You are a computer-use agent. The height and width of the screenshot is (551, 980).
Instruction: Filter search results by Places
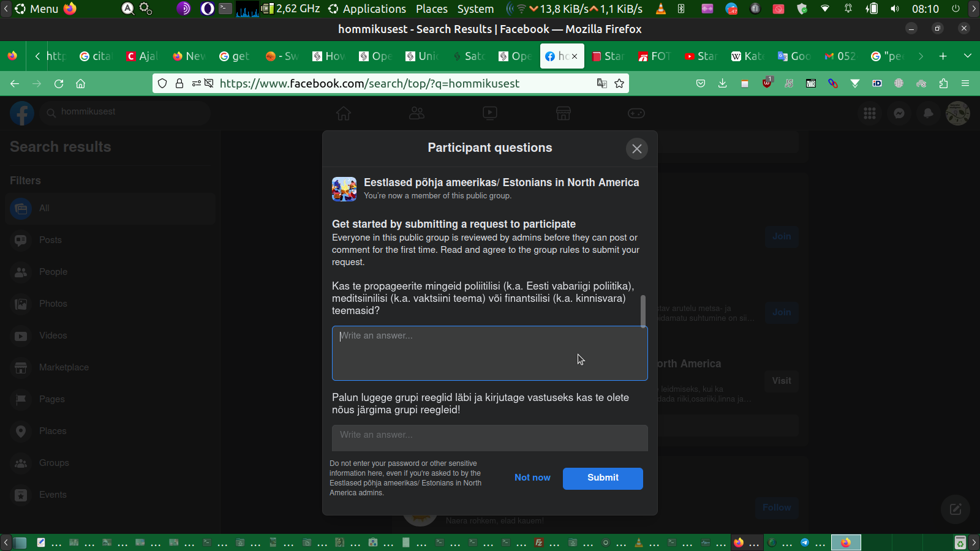point(110,431)
